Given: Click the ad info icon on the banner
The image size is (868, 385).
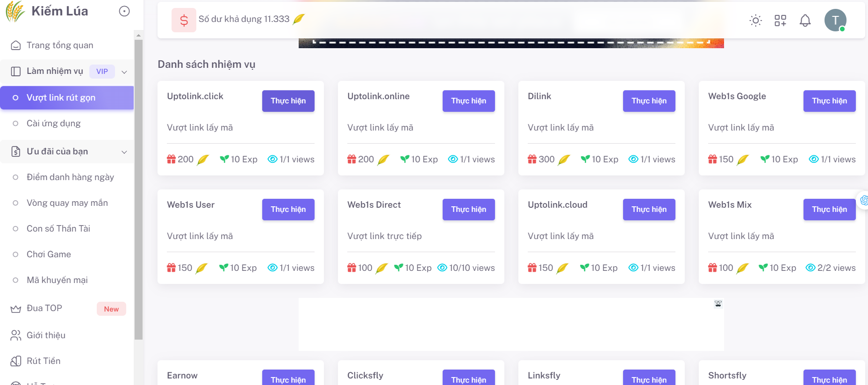Looking at the screenshot, I should (718, 304).
